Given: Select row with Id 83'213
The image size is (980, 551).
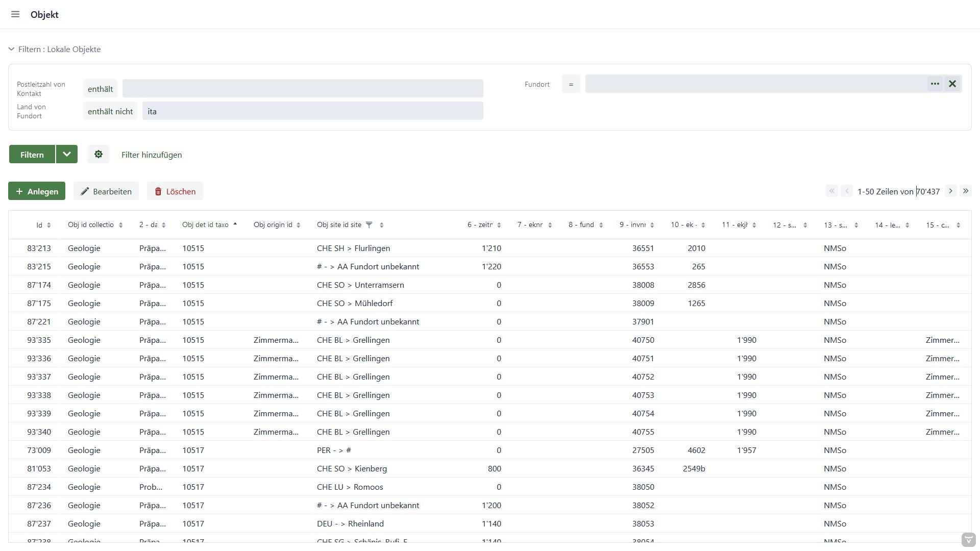Looking at the screenshot, I should tap(39, 248).
